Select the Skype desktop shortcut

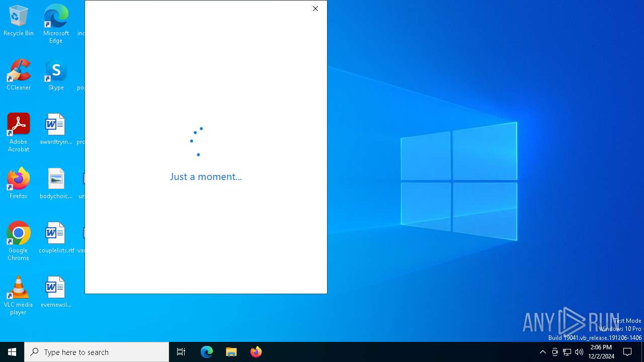[x=56, y=75]
